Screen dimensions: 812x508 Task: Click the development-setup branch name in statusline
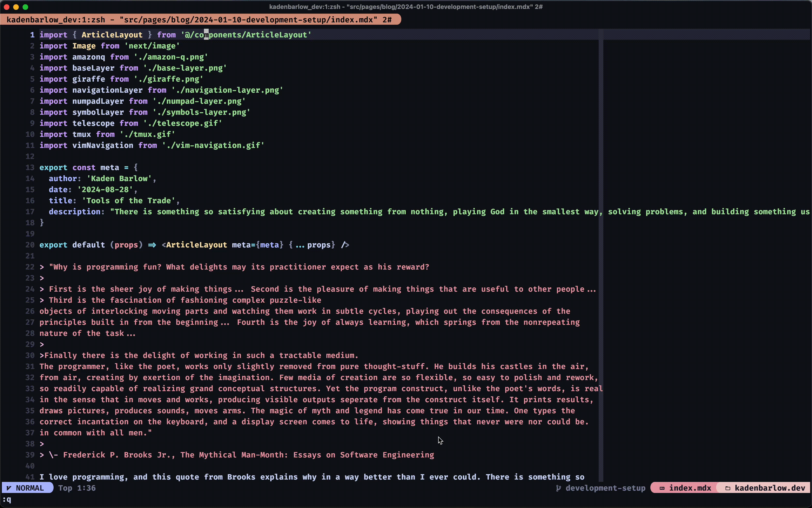605,488
